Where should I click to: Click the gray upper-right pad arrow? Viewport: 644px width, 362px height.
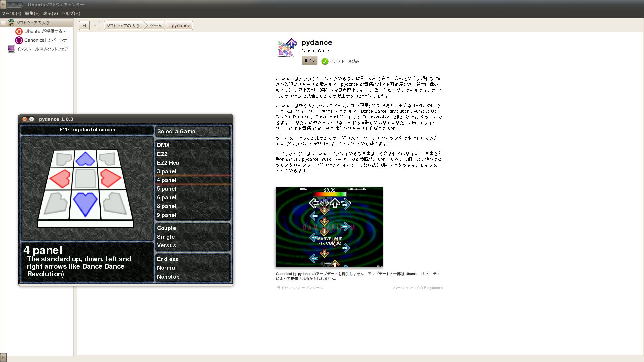pos(107,159)
